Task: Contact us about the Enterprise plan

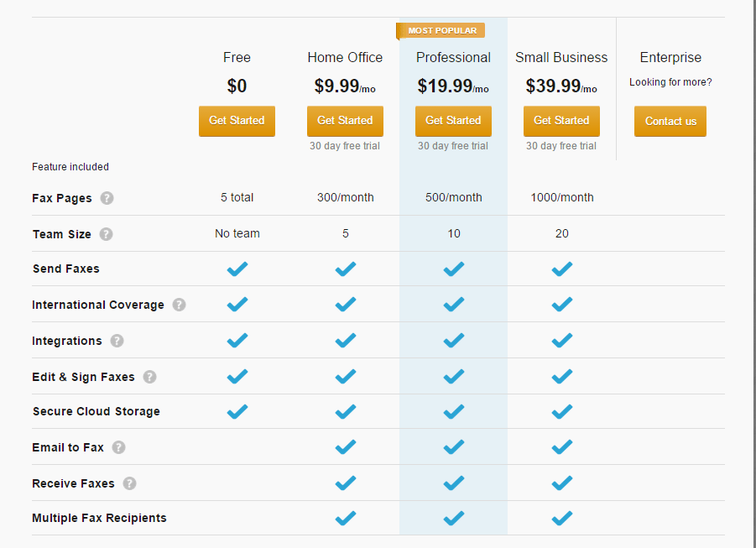Action: (x=670, y=122)
